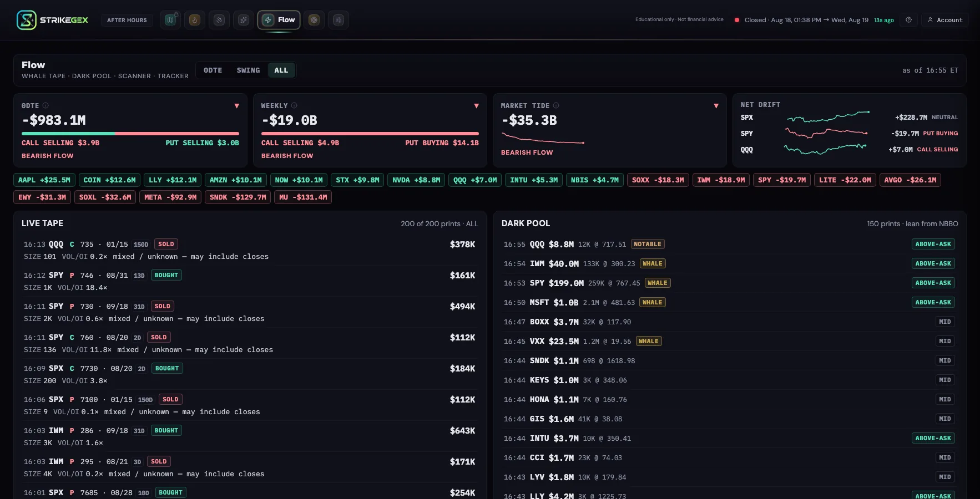Image resolution: width=980 pixels, height=499 pixels.
Task: Select the COIN +$12.6M ticker chip
Action: pyautogui.click(x=109, y=180)
